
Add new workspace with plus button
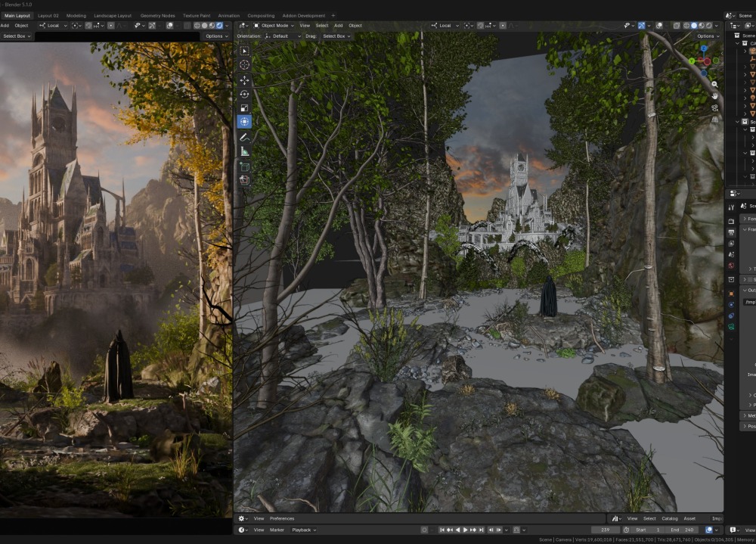(333, 15)
